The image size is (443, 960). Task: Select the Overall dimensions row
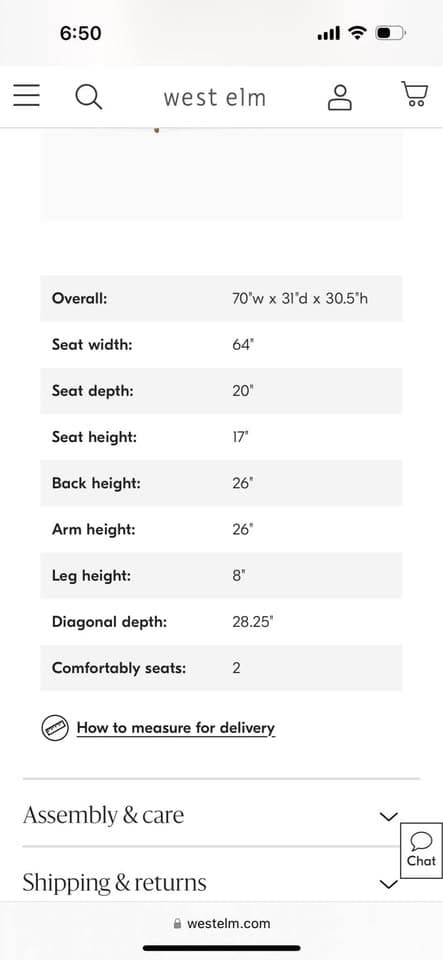222,299
